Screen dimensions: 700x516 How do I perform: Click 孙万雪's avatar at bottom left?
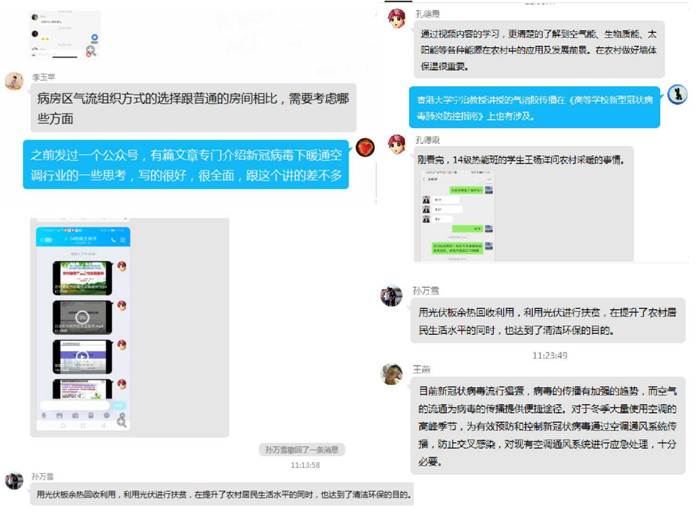(14, 481)
